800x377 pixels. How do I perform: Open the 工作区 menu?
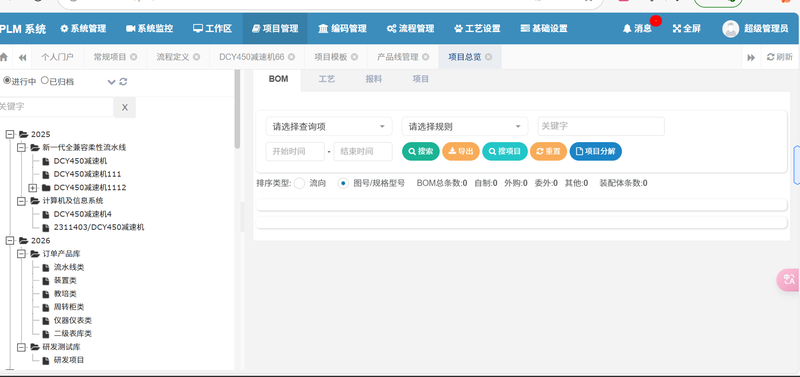(x=212, y=29)
